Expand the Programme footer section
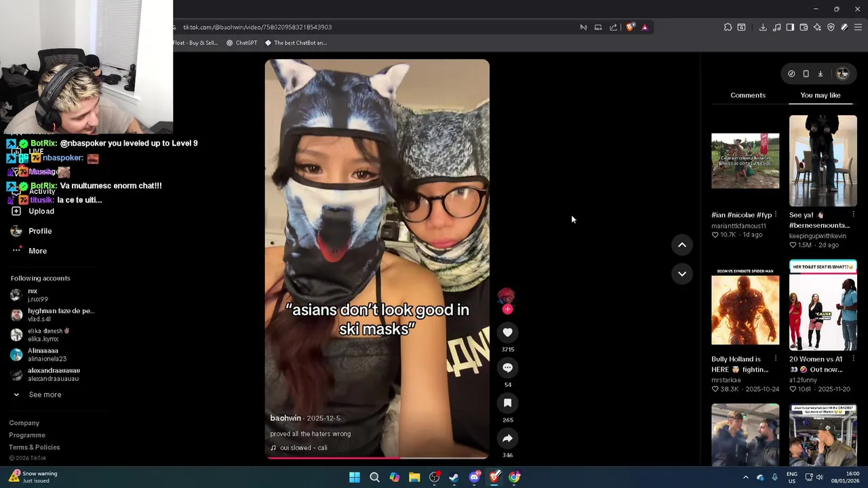The width and height of the screenshot is (868, 488). [27, 435]
